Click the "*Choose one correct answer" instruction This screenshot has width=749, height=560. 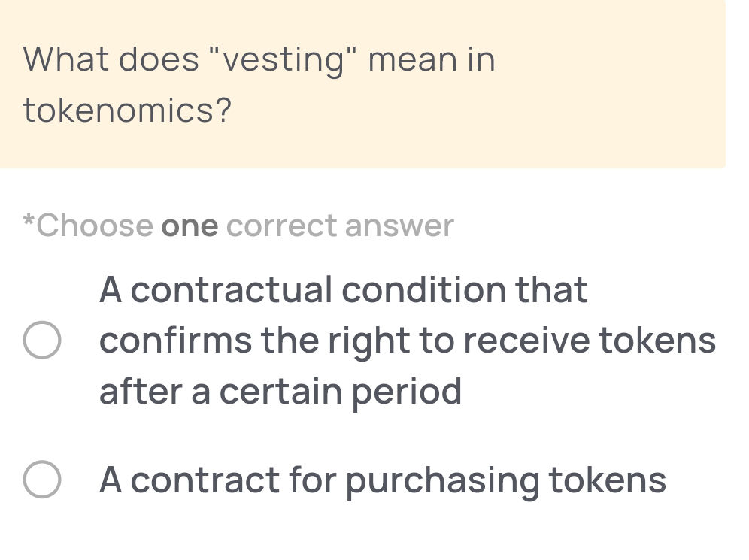click(x=238, y=226)
